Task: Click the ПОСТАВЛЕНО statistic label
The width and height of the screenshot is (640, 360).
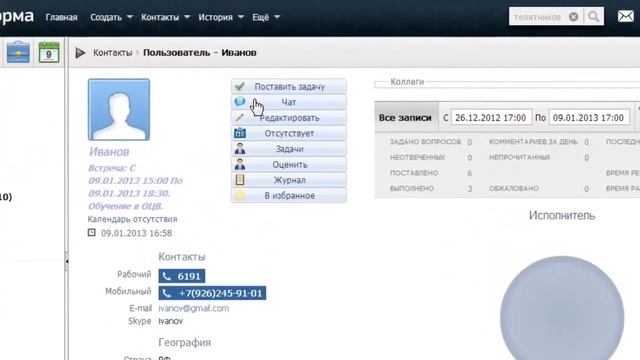Action: pos(414,173)
